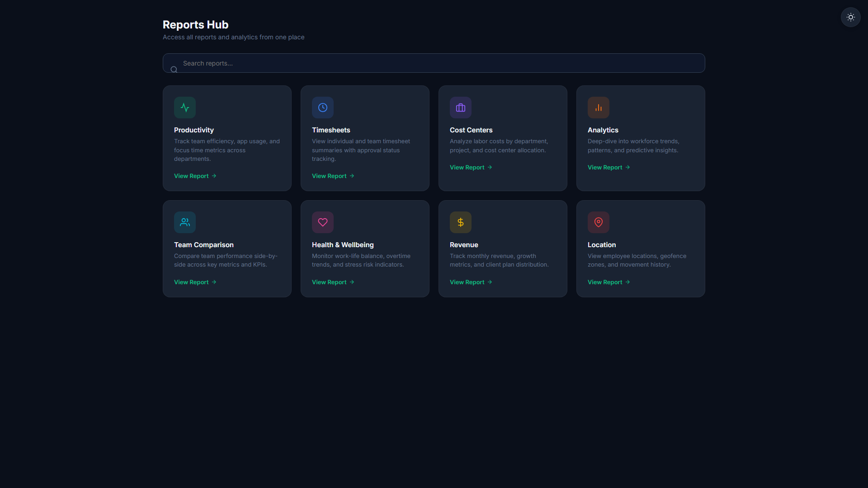This screenshot has height=488, width=868.
Task: Open View Report link for Location
Action: (609, 282)
